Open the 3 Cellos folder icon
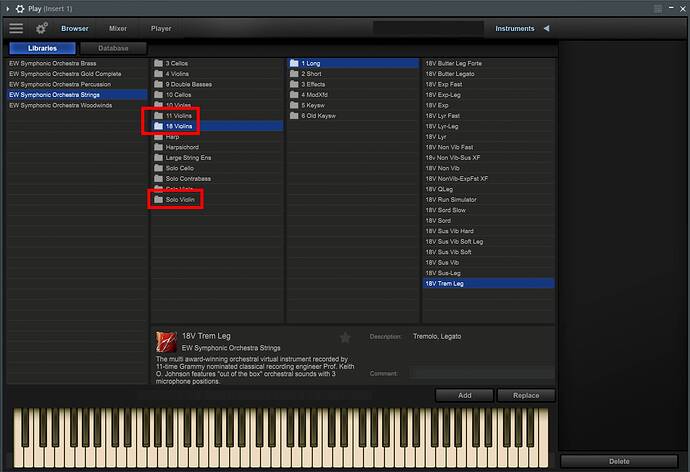690x472 pixels. pyautogui.click(x=158, y=63)
